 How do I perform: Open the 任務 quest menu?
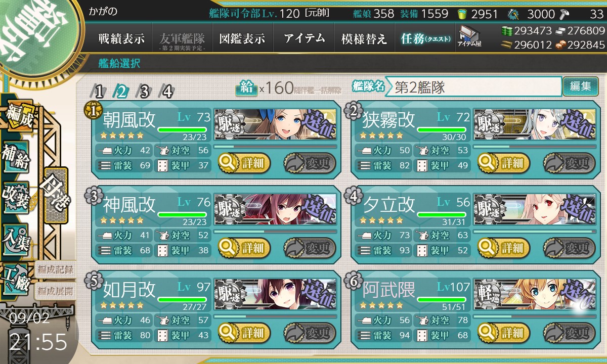[x=425, y=38]
